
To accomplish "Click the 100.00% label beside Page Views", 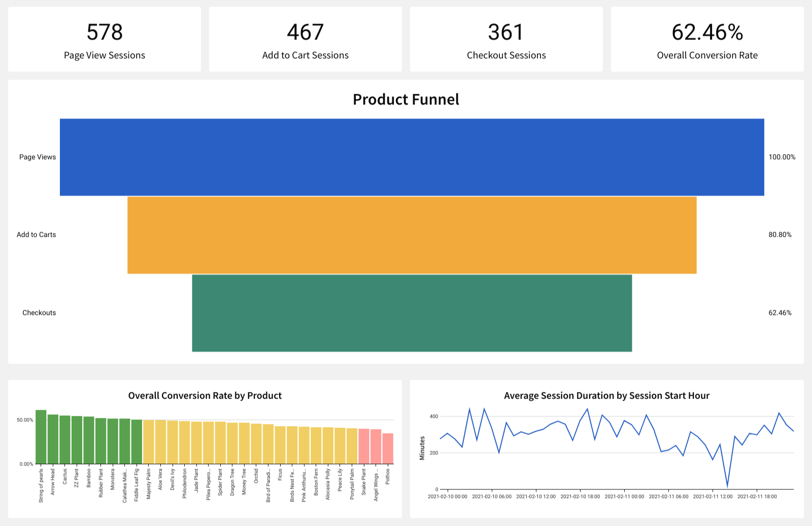I will pos(782,157).
